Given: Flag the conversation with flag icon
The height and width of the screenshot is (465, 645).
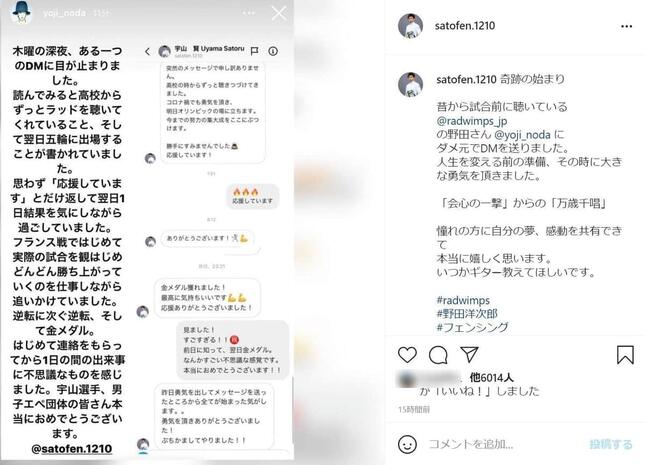Looking at the screenshot, I should click(x=255, y=51).
